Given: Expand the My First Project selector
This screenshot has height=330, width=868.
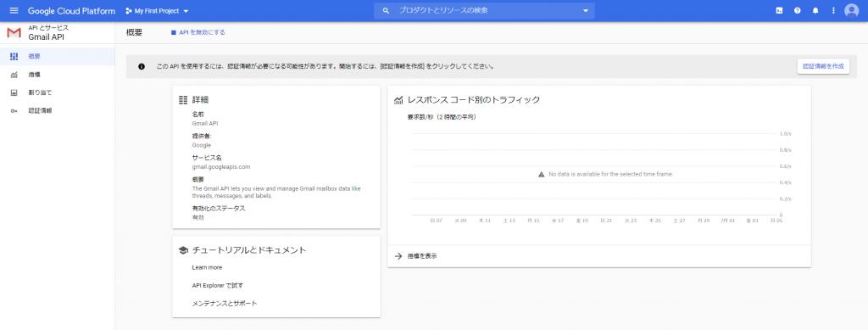Looking at the screenshot, I should [x=157, y=11].
